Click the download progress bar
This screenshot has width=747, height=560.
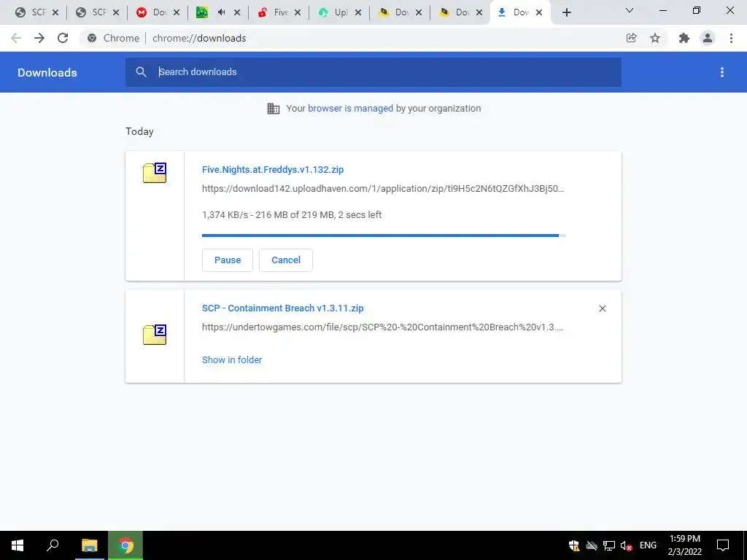(384, 236)
